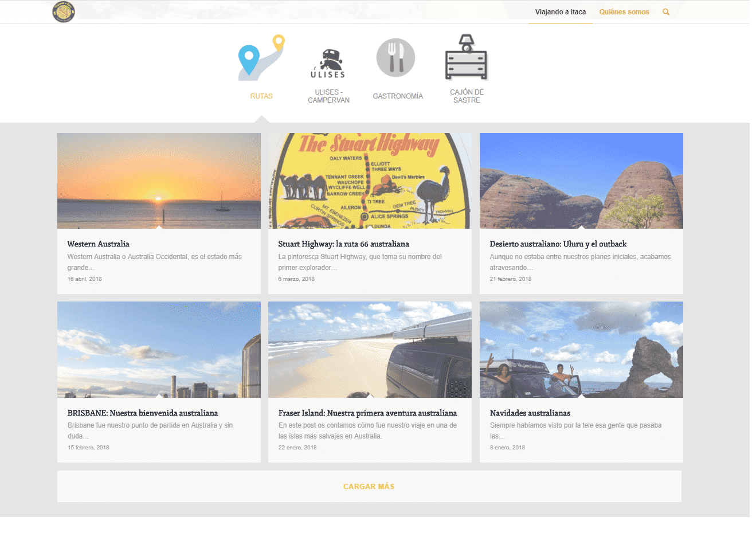
Task: Click the Gastronomía fork and knife icon
Action: click(395, 58)
